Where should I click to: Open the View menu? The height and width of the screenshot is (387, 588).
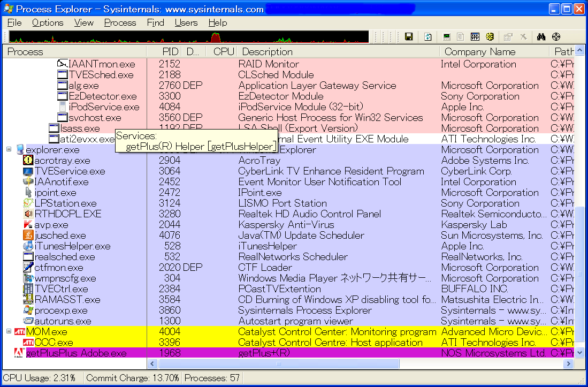click(83, 23)
